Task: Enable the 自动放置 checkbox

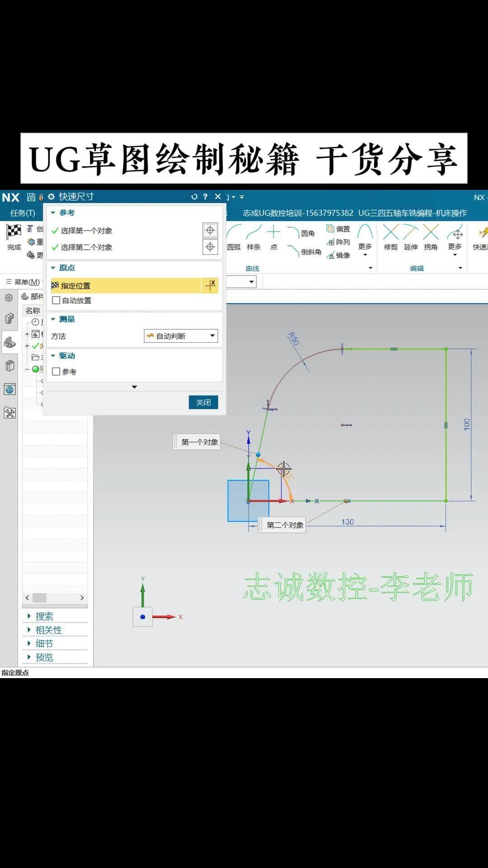Action: tap(56, 301)
